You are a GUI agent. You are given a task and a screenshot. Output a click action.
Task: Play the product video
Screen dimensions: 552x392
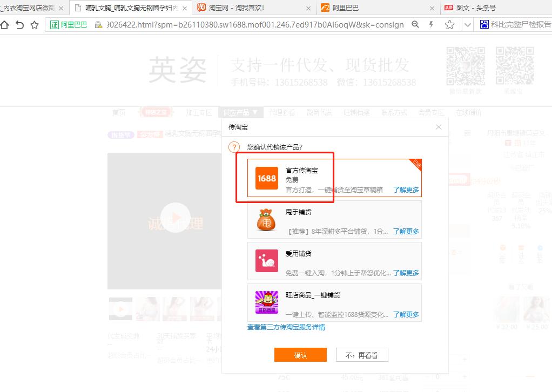pyautogui.click(x=176, y=217)
